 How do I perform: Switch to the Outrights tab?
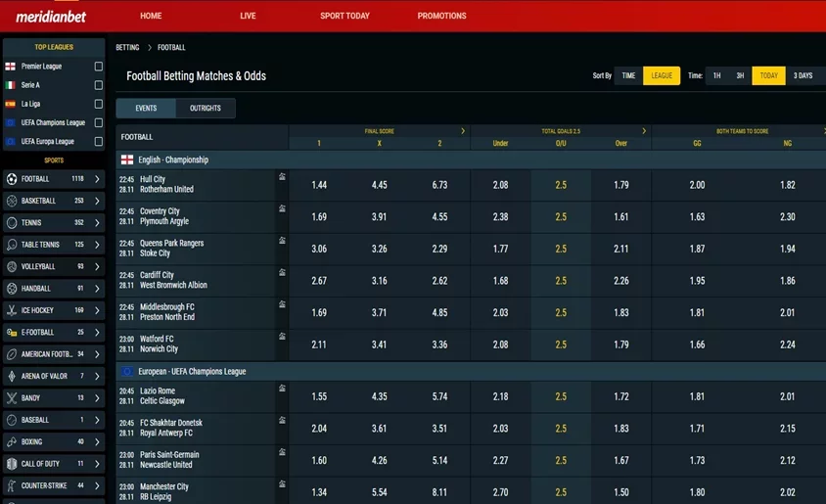(206, 108)
